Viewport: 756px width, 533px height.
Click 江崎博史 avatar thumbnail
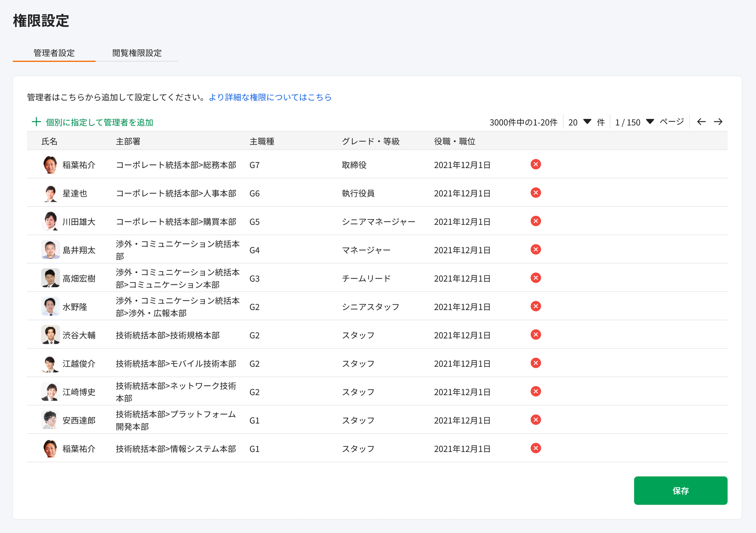(x=50, y=392)
